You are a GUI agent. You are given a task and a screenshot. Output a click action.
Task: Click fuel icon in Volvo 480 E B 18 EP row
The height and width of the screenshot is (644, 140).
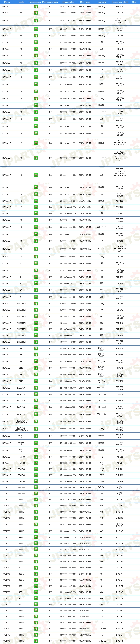(x=36, y=635)
